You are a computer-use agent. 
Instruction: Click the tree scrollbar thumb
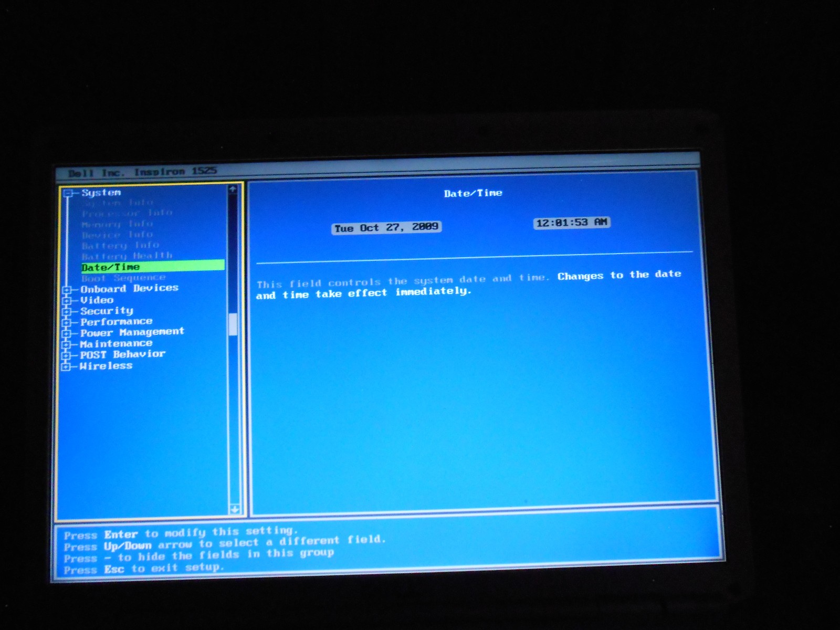pyautogui.click(x=233, y=324)
